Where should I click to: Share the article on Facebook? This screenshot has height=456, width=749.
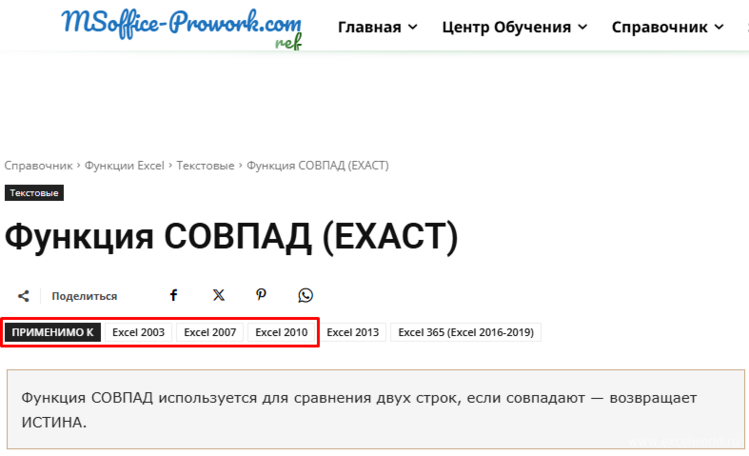pyautogui.click(x=173, y=296)
